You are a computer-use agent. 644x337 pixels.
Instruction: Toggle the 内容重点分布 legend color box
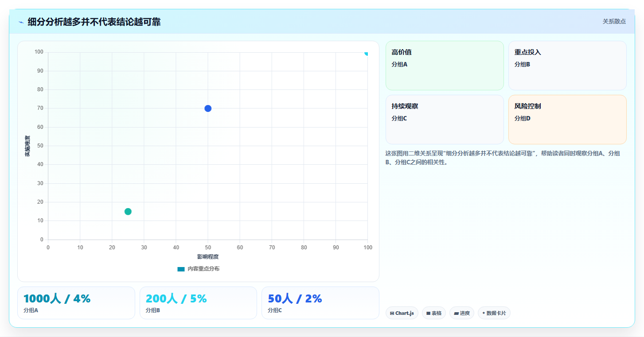[x=181, y=269]
